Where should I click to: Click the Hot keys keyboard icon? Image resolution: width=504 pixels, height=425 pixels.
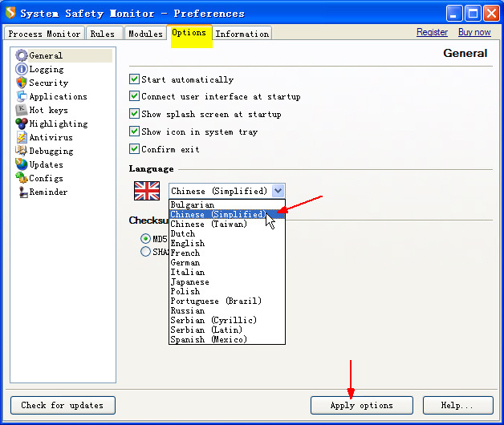[22, 110]
